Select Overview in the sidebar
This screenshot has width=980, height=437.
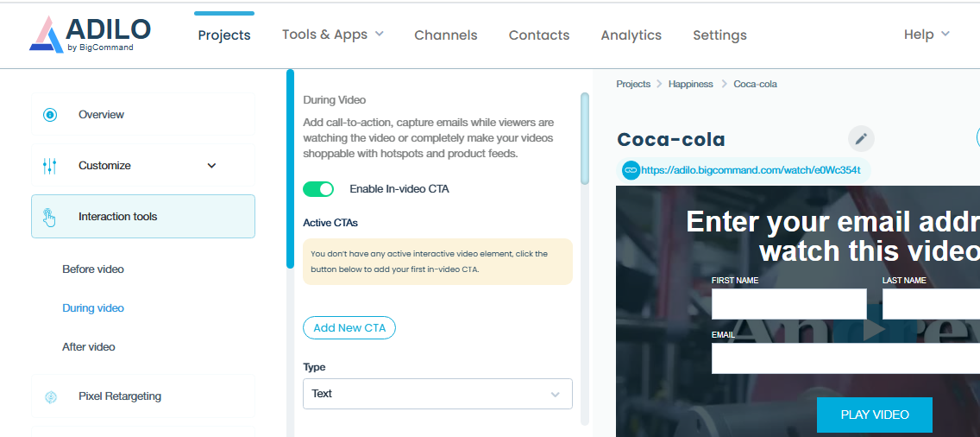(143, 115)
